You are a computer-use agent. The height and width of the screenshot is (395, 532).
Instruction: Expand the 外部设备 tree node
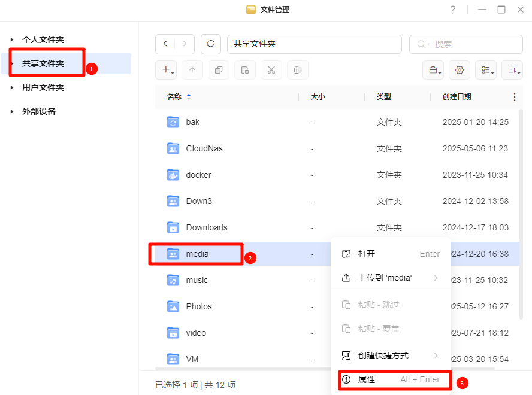(x=11, y=111)
